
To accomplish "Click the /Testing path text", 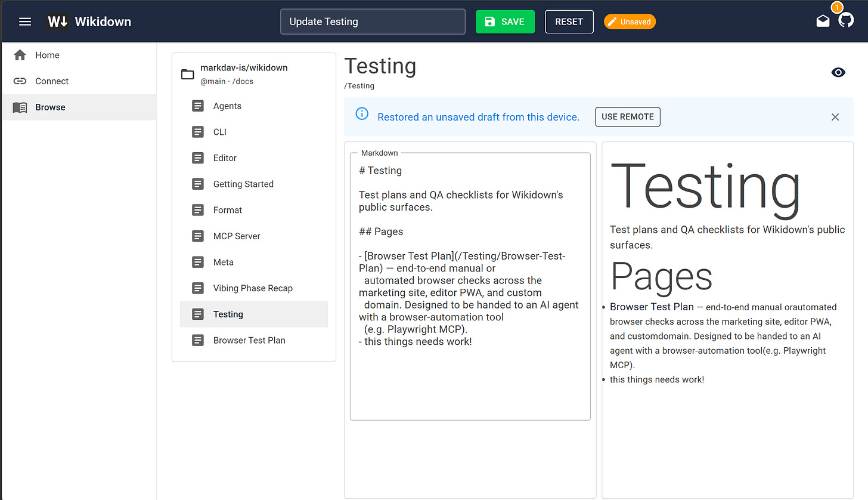I will [x=359, y=86].
